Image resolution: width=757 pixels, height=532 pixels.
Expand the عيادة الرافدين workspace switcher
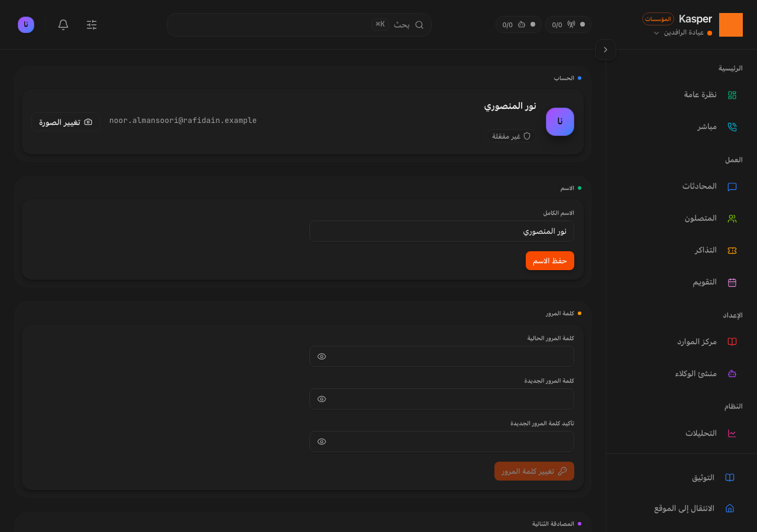click(682, 33)
